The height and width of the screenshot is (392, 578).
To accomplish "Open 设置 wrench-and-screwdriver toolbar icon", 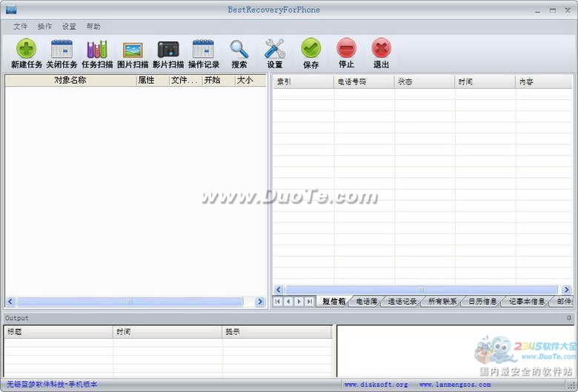I will click(275, 49).
